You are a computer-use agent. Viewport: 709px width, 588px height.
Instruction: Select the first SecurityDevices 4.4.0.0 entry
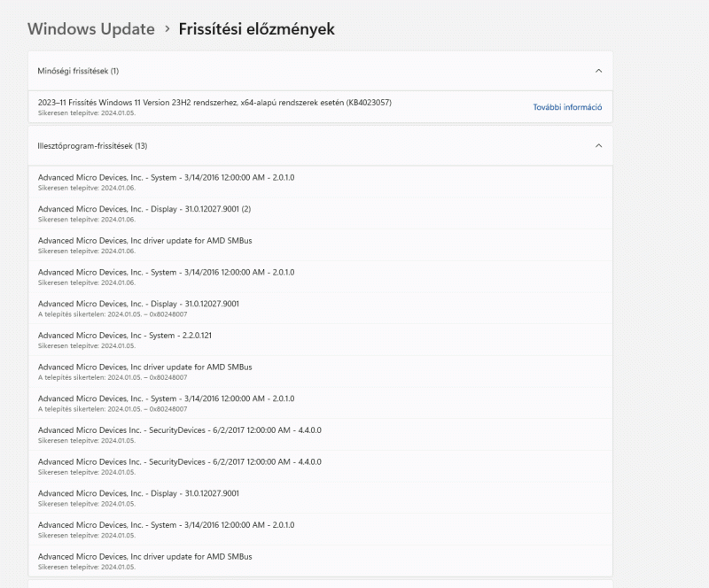(179, 430)
